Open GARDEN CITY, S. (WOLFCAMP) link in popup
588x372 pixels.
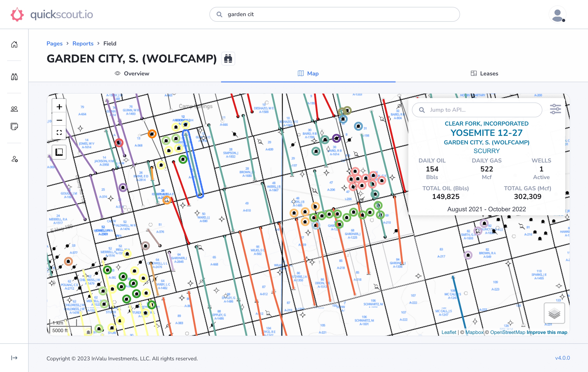pos(486,142)
